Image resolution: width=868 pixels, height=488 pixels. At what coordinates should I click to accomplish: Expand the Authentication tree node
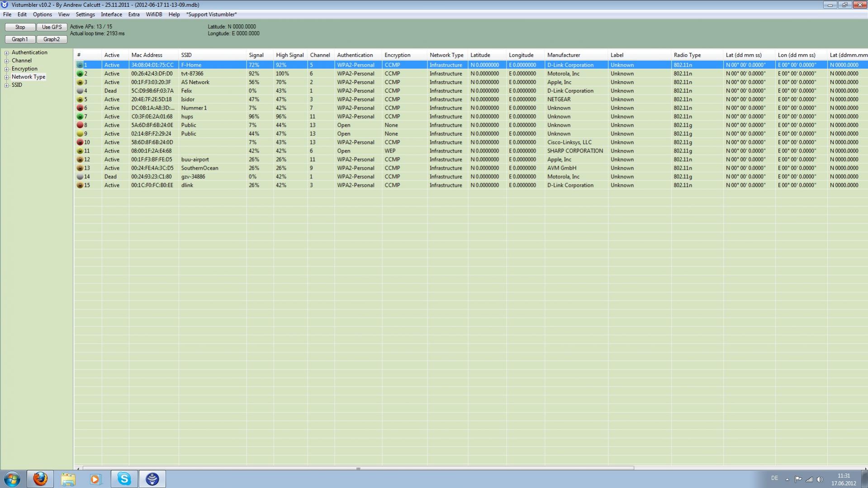point(7,53)
